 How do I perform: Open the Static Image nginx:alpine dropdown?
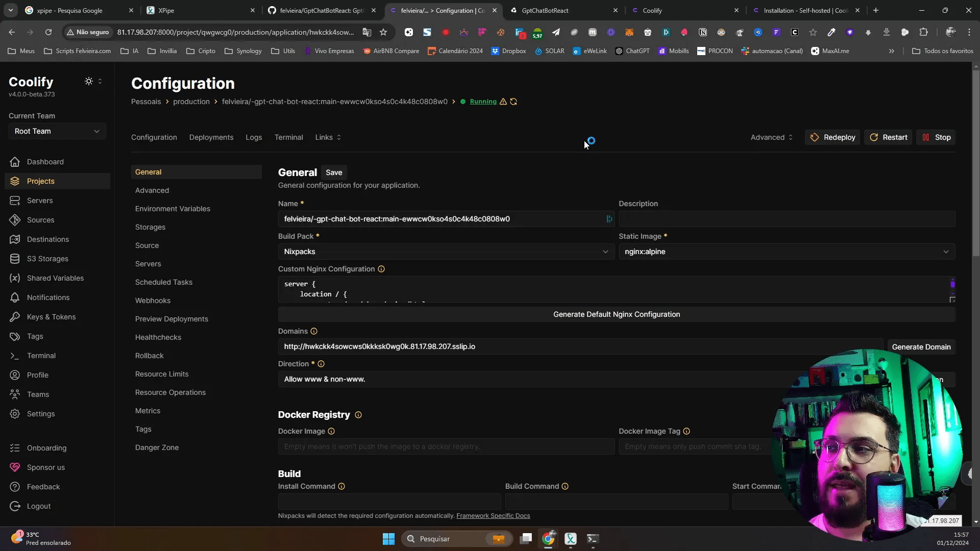[787, 252]
